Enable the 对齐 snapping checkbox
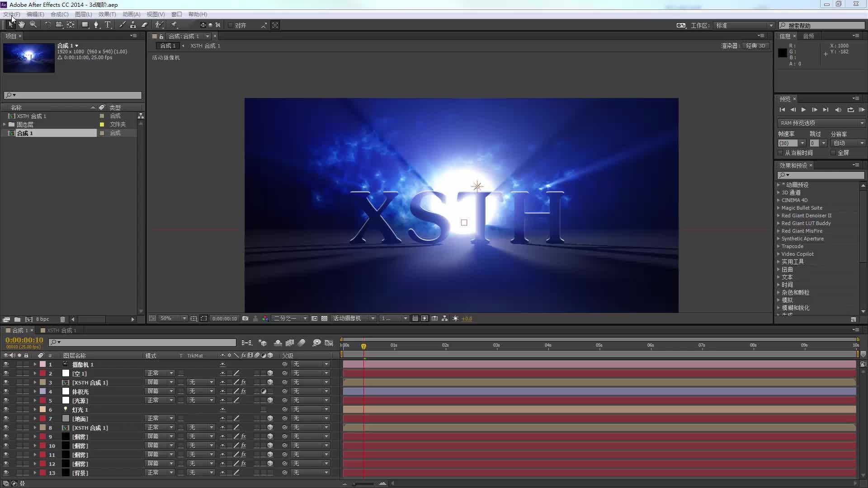The width and height of the screenshot is (868, 488). point(231,25)
